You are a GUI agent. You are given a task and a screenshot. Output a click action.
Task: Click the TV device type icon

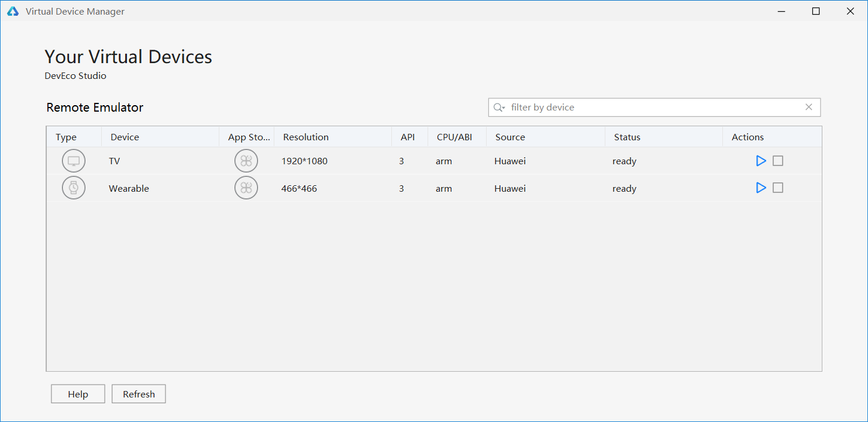(73, 160)
